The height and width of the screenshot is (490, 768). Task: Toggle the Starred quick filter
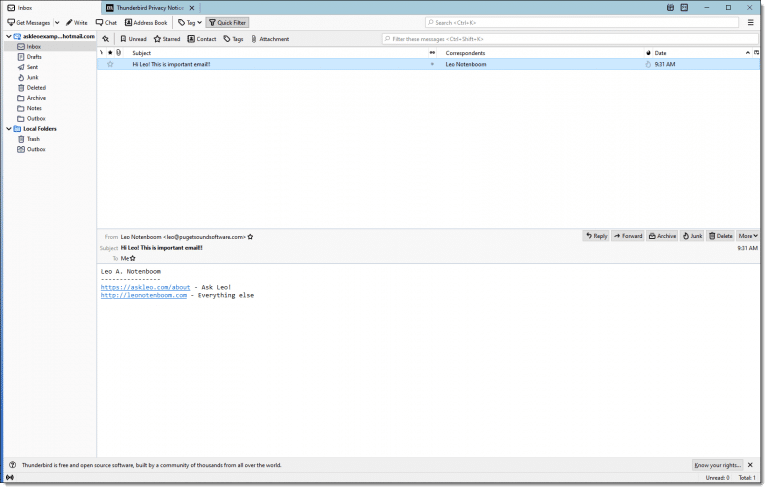coord(167,39)
